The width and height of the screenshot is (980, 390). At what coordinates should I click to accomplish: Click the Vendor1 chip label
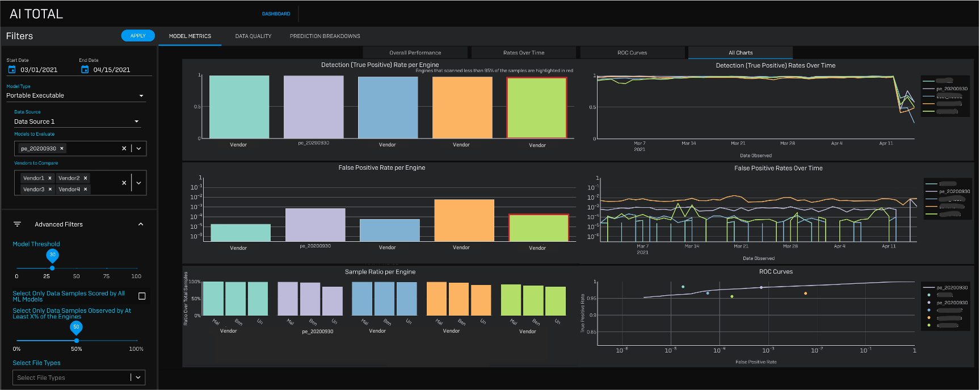coord(33,178)
